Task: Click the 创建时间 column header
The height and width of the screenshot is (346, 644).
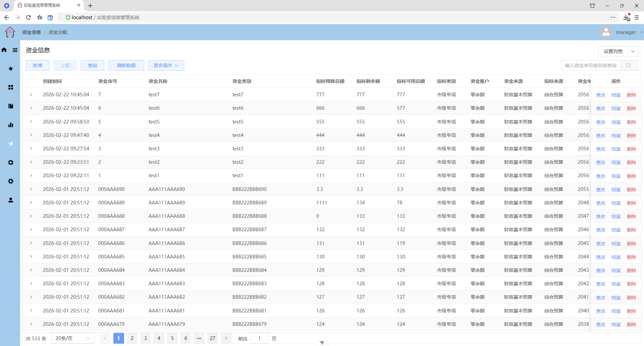Action: 52,81
